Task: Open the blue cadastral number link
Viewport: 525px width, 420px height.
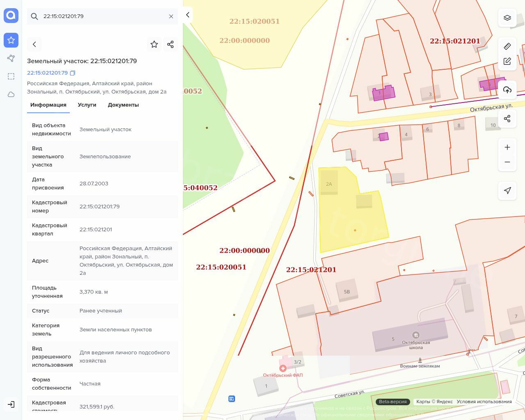Action: (47, 73)
